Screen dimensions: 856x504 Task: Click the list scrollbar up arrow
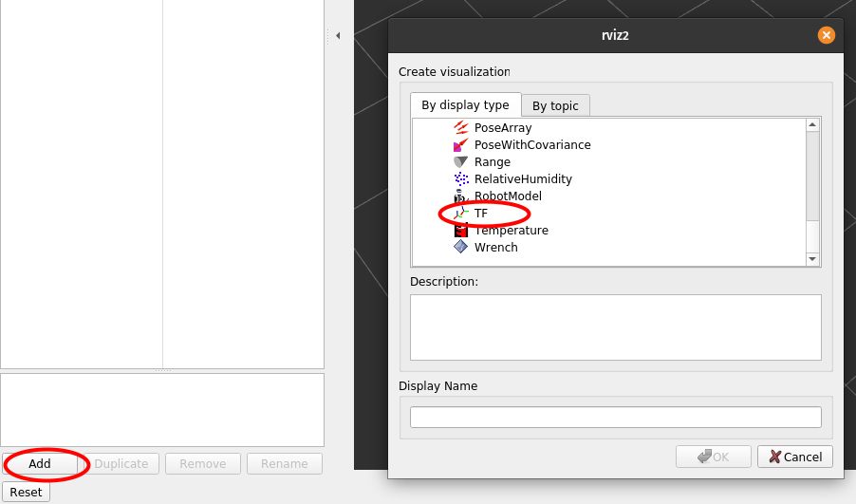tap(812, 125)
